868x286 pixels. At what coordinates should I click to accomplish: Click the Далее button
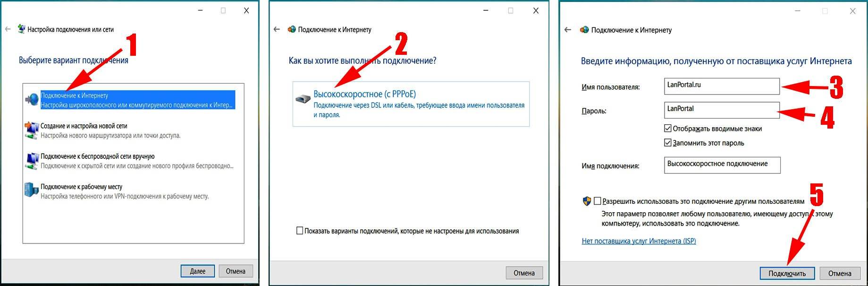click(198, 271)
